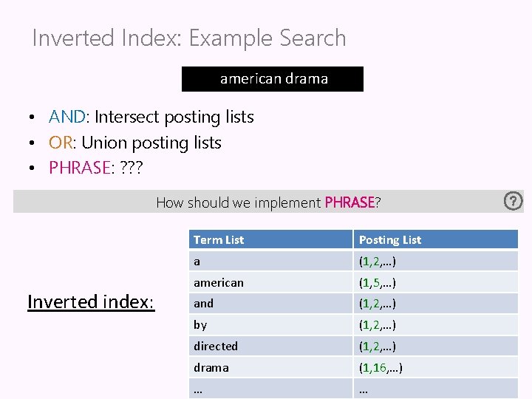Viewport: 532px width, 399px height.
Task: Click the OR keyword in bullet list
Action: coord(61,143)
